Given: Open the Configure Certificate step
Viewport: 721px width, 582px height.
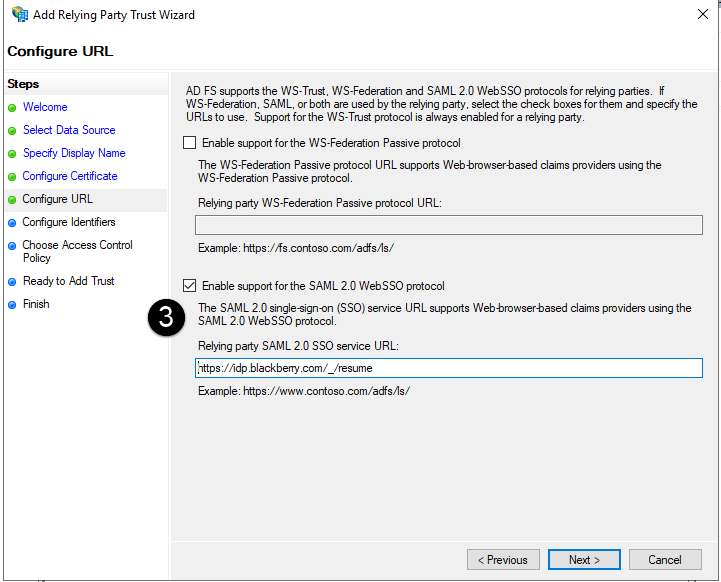Looking at the screenshot, I should 70,176.
